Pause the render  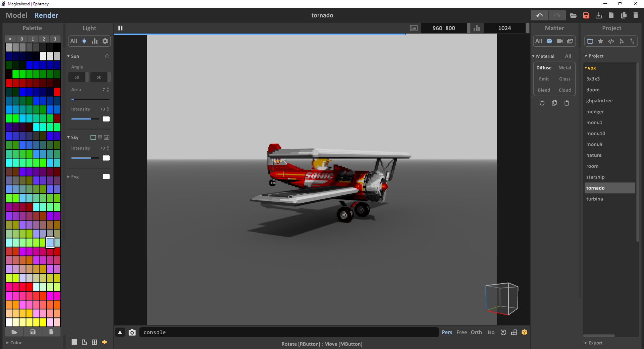120,28
